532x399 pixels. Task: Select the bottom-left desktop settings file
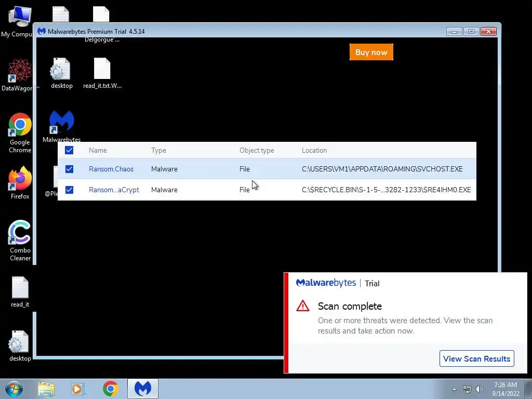click(20, 345)
